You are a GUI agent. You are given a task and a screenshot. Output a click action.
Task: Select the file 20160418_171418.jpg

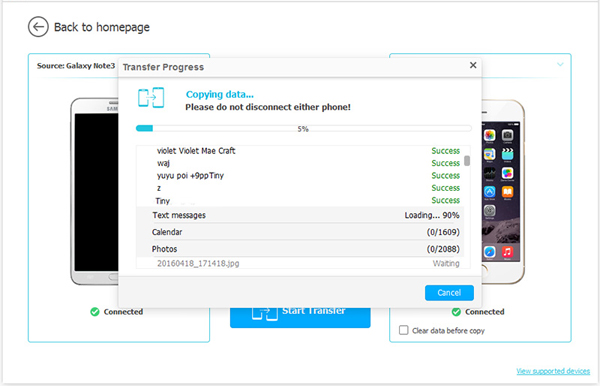(x=198, y=263)
